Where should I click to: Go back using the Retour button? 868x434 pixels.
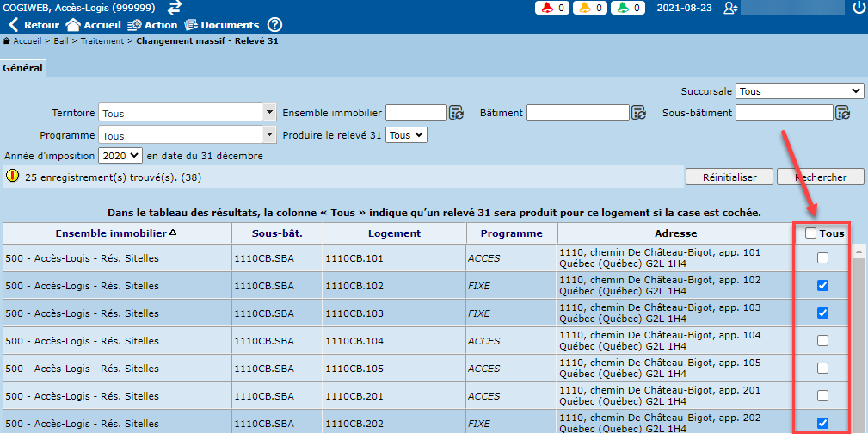(x=33, y=25)
